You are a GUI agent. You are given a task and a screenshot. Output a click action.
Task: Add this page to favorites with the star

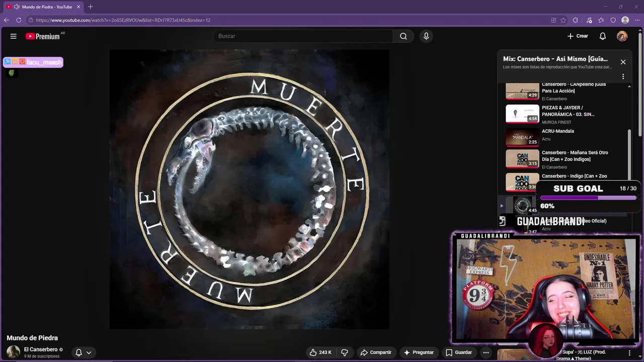pyautogui.click(x=563, y=20)
